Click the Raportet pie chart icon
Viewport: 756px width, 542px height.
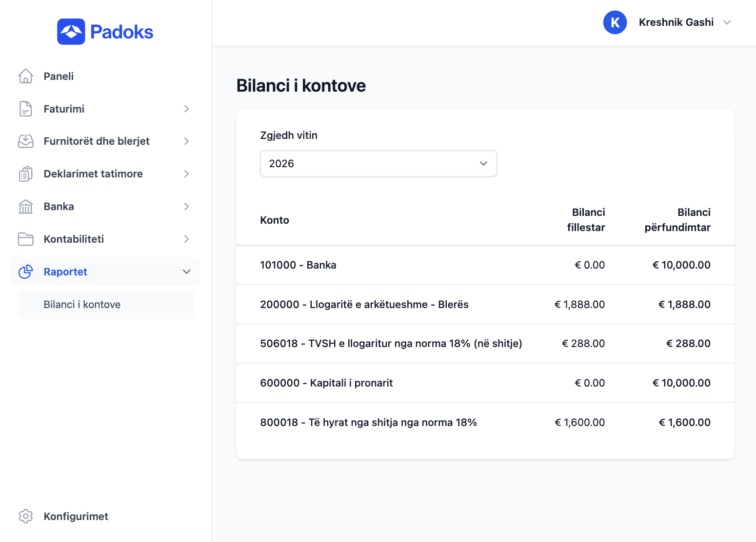(x=25, y=271)
